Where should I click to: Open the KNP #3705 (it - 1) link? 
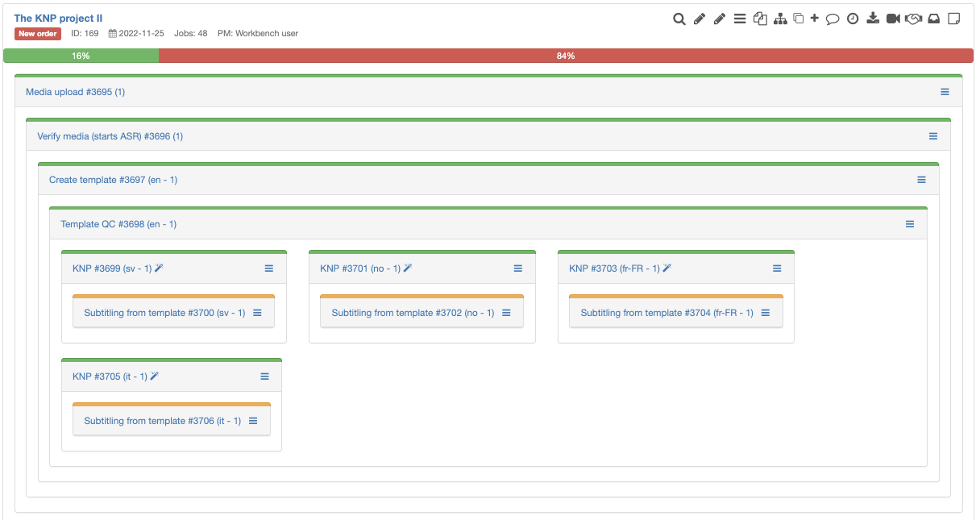pyautogui.click(x=110, y=376)
